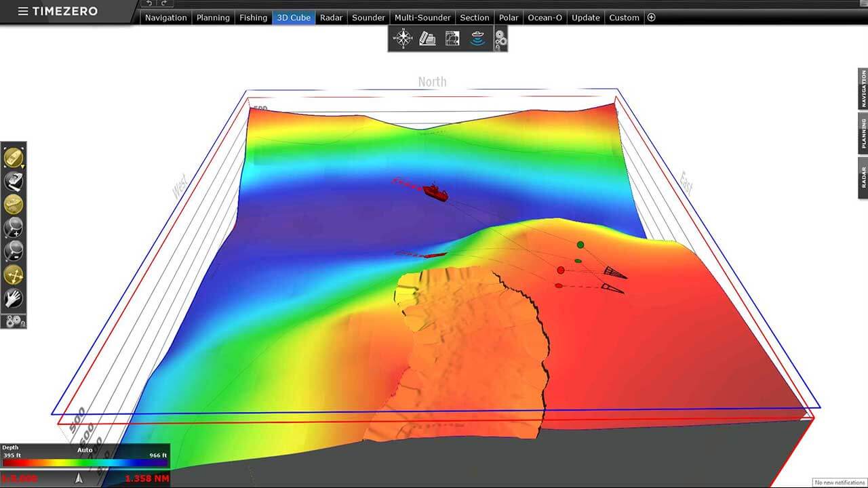Click the compass rose icon in top ribbon
Image resolution: width=868 pixels, height=488 pixels.
[403, 39]
